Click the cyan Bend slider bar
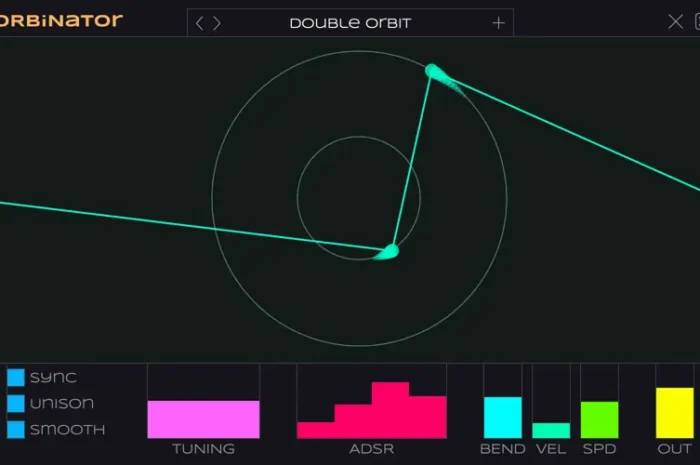This screenshot has width=700, height=465. pyautogui.click(x=503, y=417)
